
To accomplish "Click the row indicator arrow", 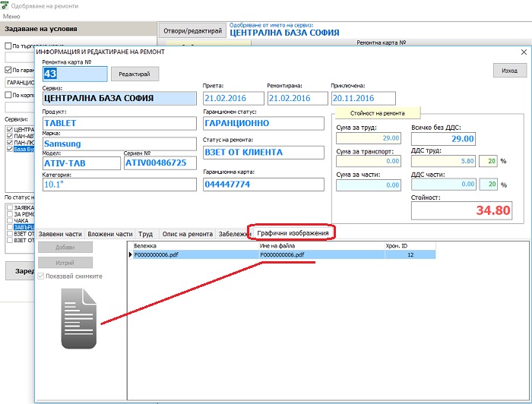I will 130,255.
